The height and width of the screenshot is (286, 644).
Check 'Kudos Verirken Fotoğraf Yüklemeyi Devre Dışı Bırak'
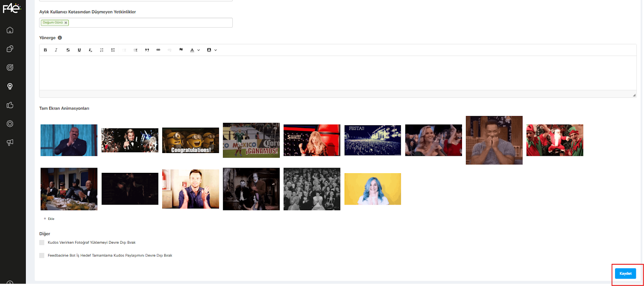(42, 242)
